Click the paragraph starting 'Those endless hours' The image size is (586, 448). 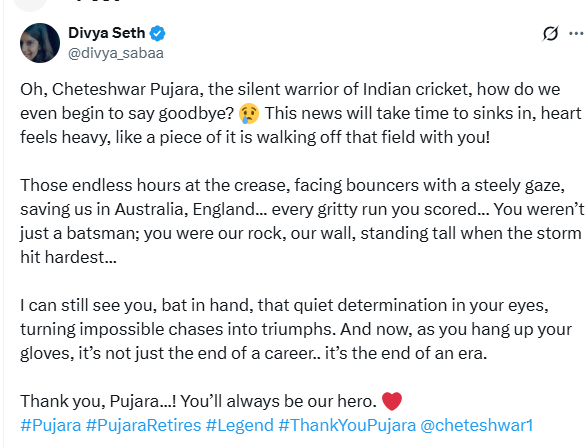click(x=302, y=221)
